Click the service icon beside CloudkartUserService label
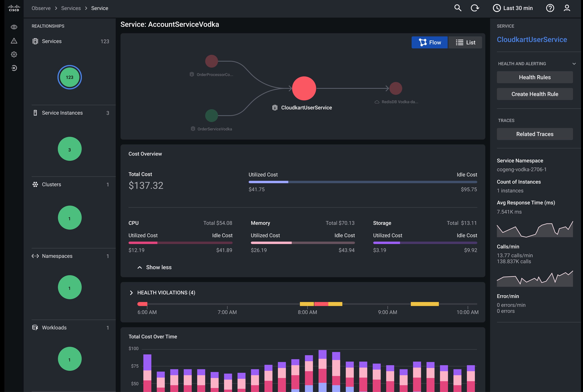 (x=275, y=108)
